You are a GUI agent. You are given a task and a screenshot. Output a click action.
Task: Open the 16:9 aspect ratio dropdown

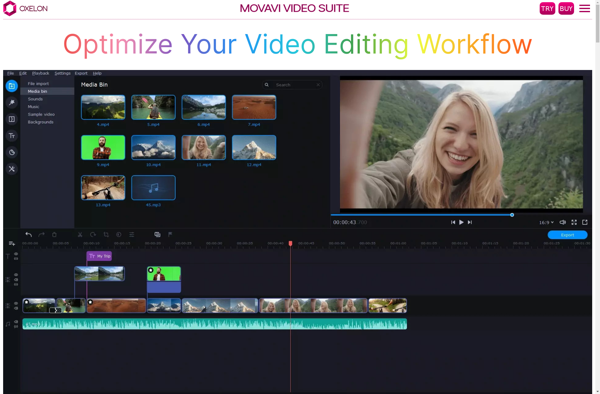(x=546, y=222)
